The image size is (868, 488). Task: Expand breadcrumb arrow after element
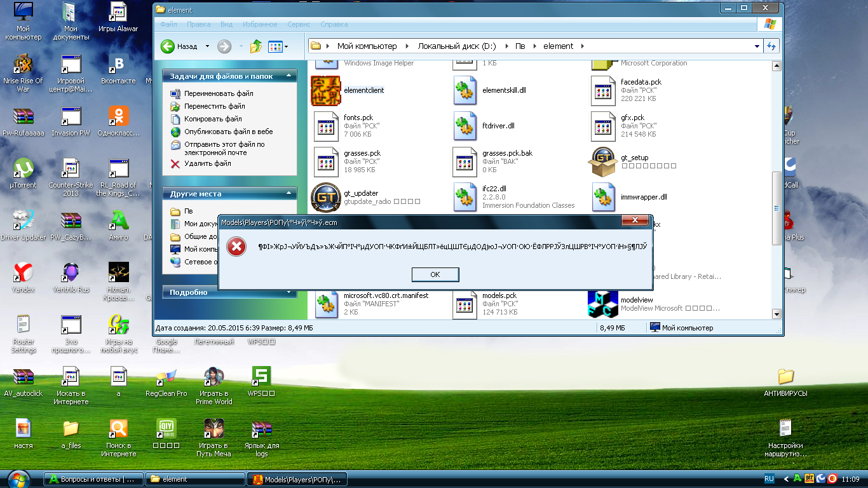click(583, 46)
